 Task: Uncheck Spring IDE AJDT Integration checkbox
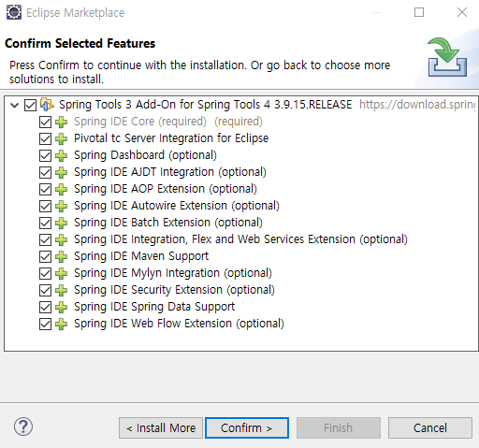click(x=45, y=172)
